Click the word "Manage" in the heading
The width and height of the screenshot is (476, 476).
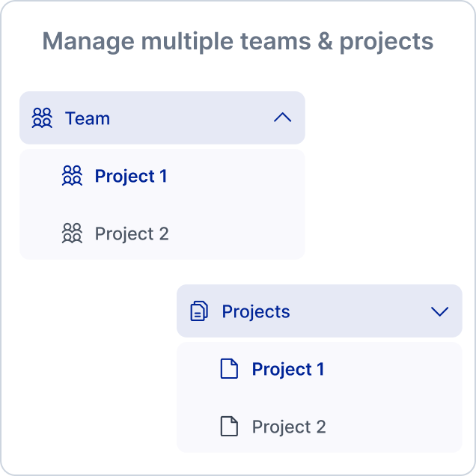pyautogui.click(x=88, y=42)
